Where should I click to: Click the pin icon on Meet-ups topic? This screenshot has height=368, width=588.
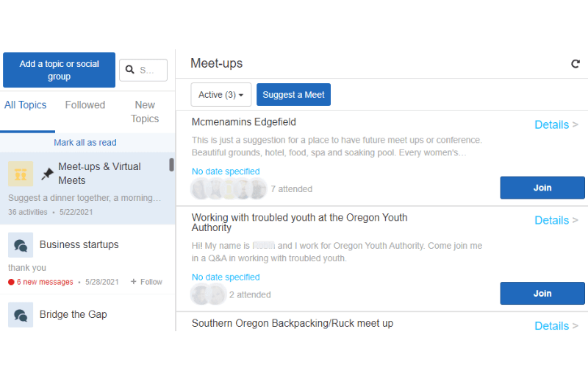pyautogui.click(x=47, y=174)
